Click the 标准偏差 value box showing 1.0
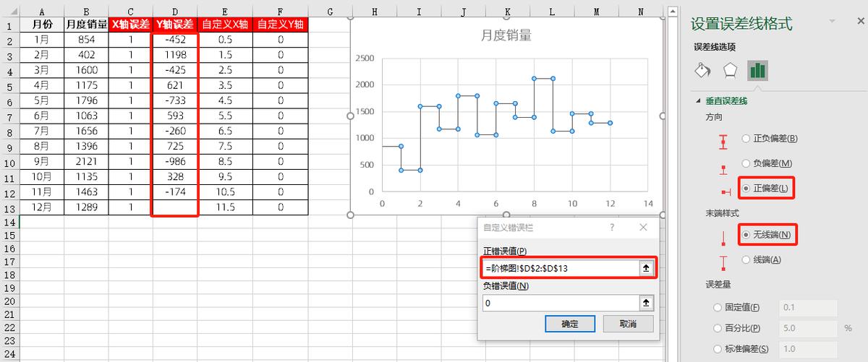Screen dimensions: 868x362 click(x=808, y=348)
